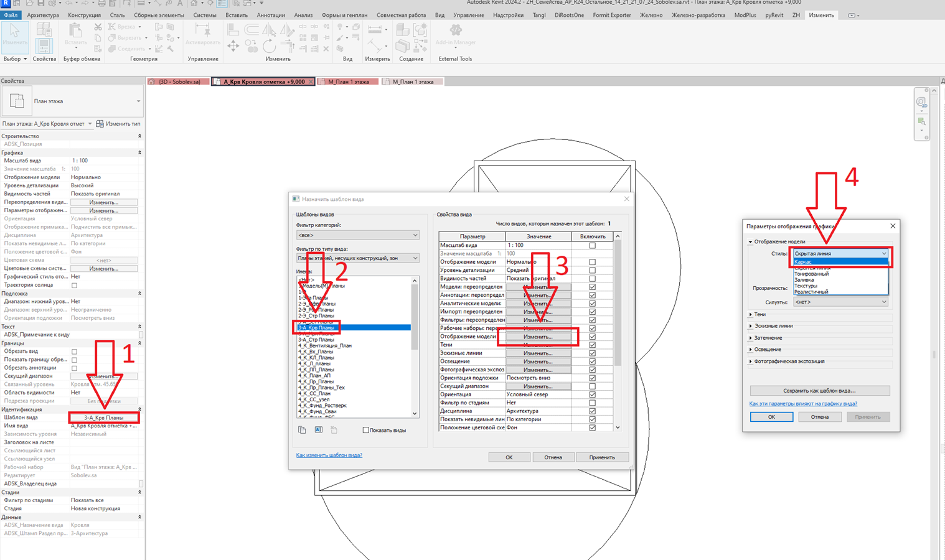Click the duplicate template icon below names list
Screen dimensions: 945x560
(302, 430)
